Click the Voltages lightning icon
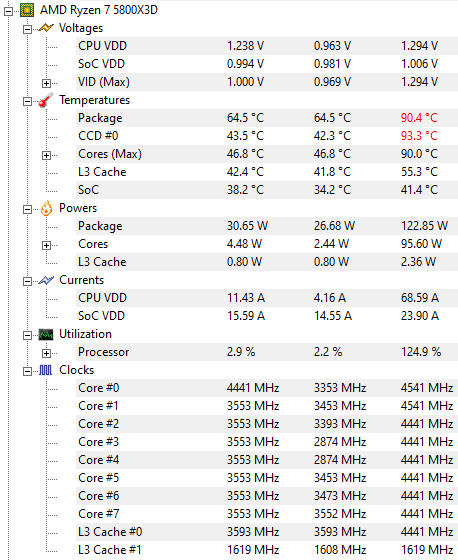This screenshot has height=560, width=458. 46,28
